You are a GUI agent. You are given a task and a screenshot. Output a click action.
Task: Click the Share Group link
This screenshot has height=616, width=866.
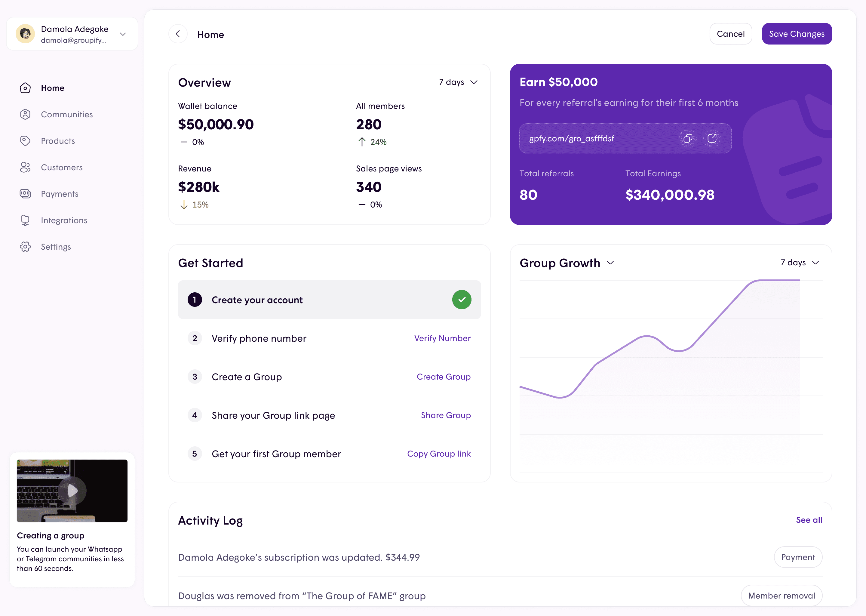click(x=446, y=415)
